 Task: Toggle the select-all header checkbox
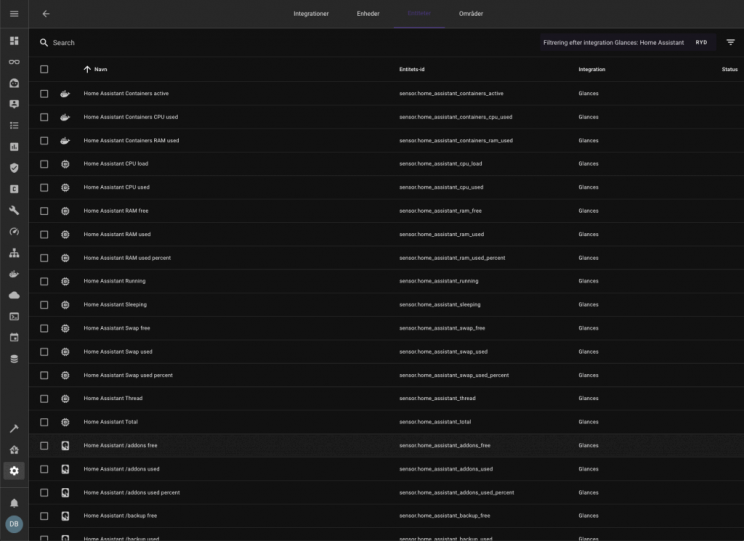(44, 69)
